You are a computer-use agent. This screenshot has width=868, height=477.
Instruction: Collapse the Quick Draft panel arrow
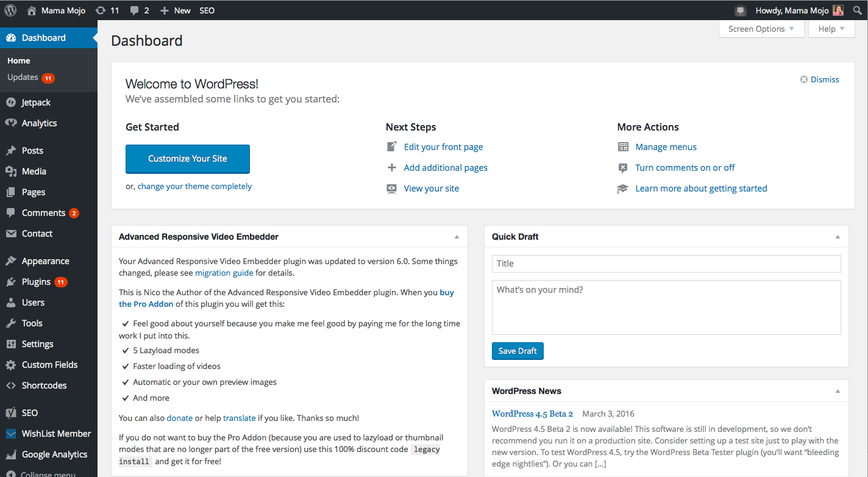(x=838, y=237)
